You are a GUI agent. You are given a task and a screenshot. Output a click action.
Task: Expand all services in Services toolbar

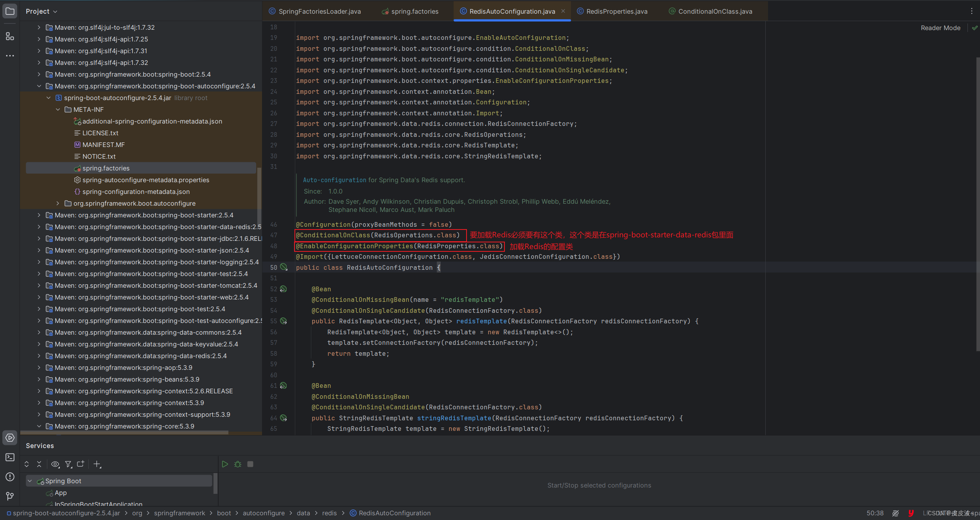point(27,464)
